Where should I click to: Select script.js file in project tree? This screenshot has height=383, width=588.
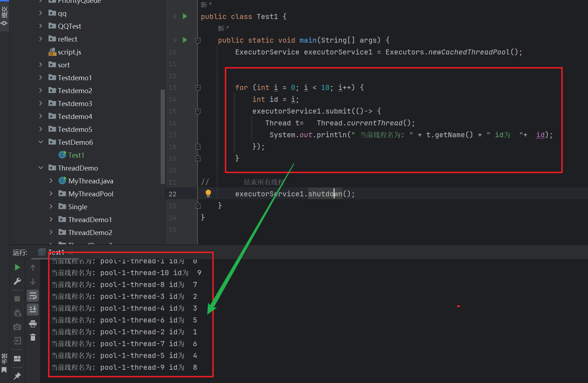pyautogui.click(x=65, y=52)
